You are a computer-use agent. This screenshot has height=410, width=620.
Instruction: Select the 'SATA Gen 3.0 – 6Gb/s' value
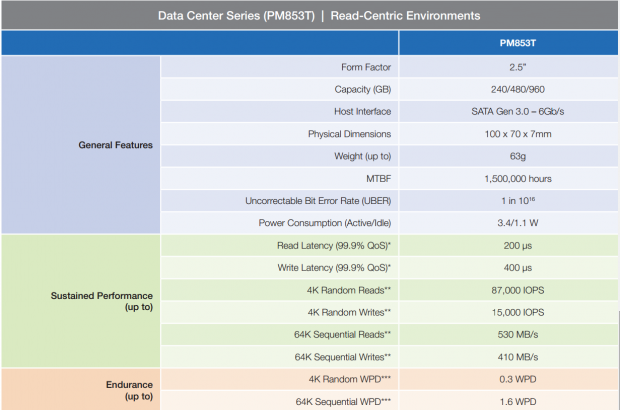pyautogui.click(x=518, y=111)
